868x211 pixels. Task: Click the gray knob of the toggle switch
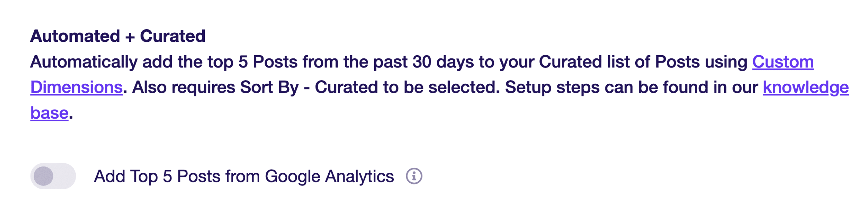coord(43,176)
